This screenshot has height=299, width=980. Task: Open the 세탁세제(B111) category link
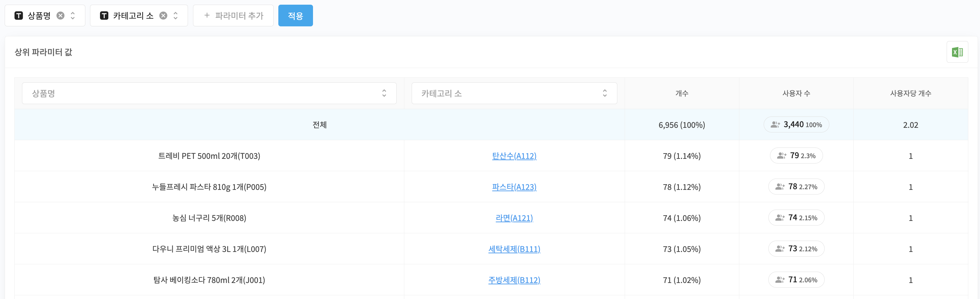tap(514, 249)
